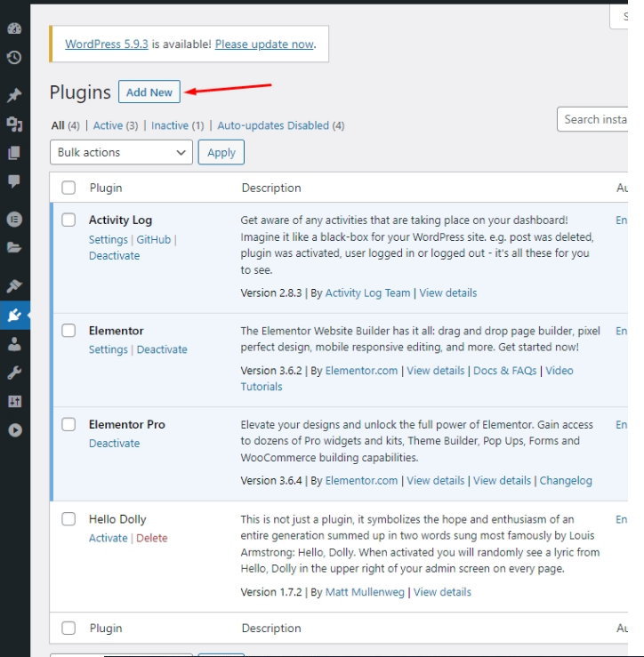Open Elementor.com link in Elementor Pro row
The image size is (644, 657).
coord(361,481)
